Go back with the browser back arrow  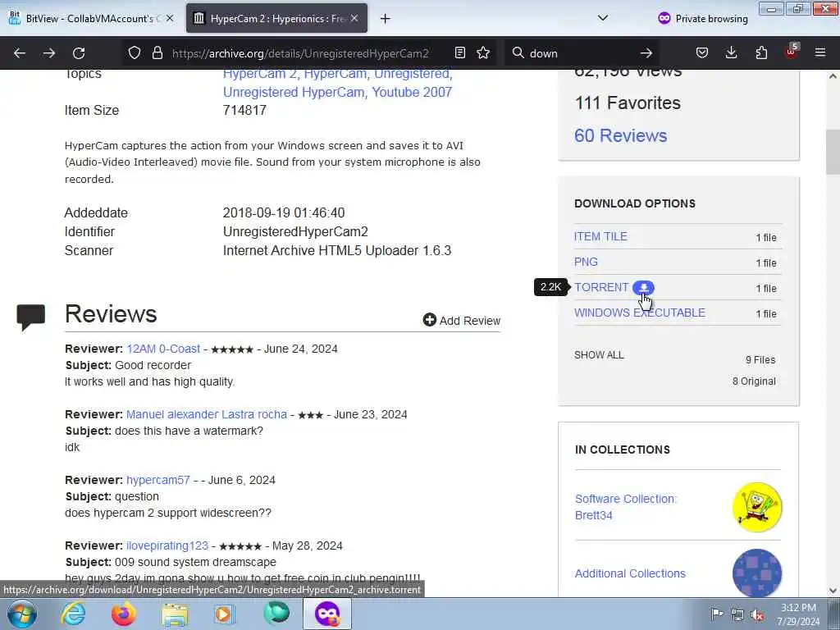[20, 53]
